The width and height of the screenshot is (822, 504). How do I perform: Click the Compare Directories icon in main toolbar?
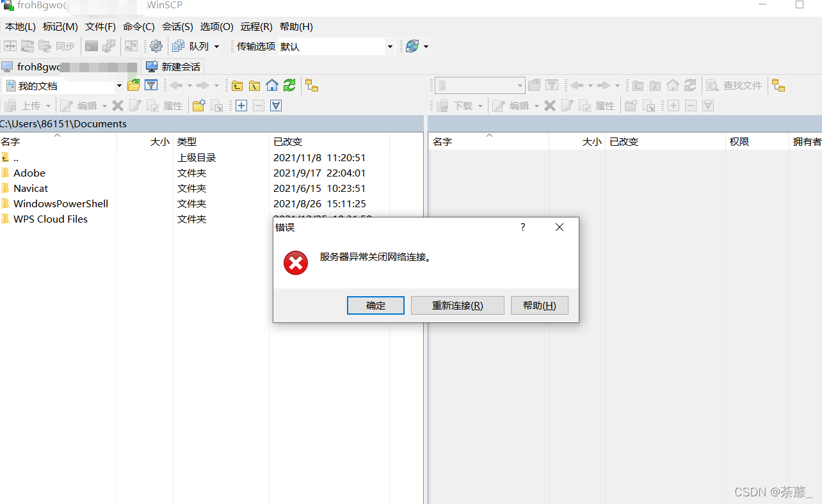pos(11,46)
